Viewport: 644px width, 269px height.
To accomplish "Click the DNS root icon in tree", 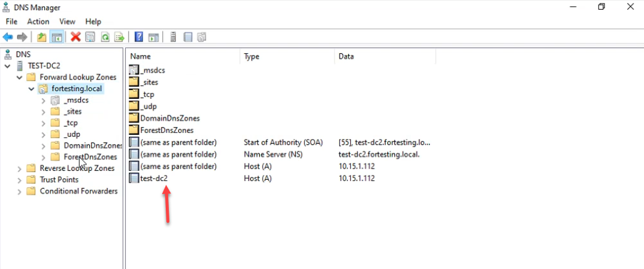I will 7,55.
